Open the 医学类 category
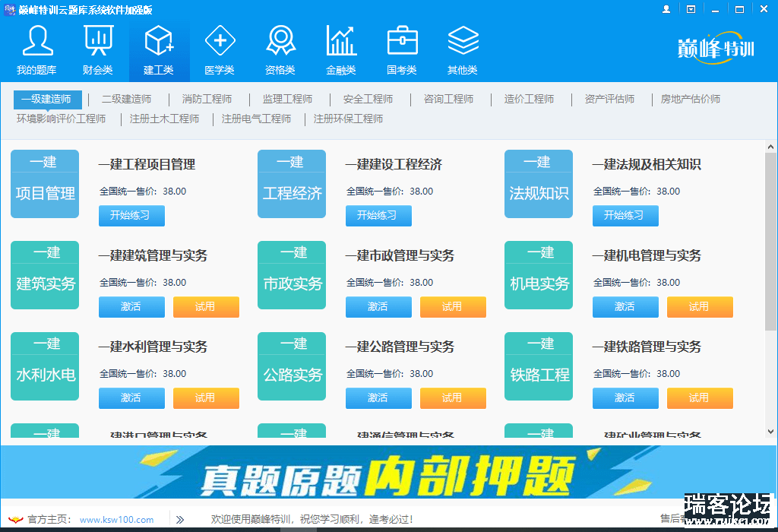778x532 pixels. 220,50
